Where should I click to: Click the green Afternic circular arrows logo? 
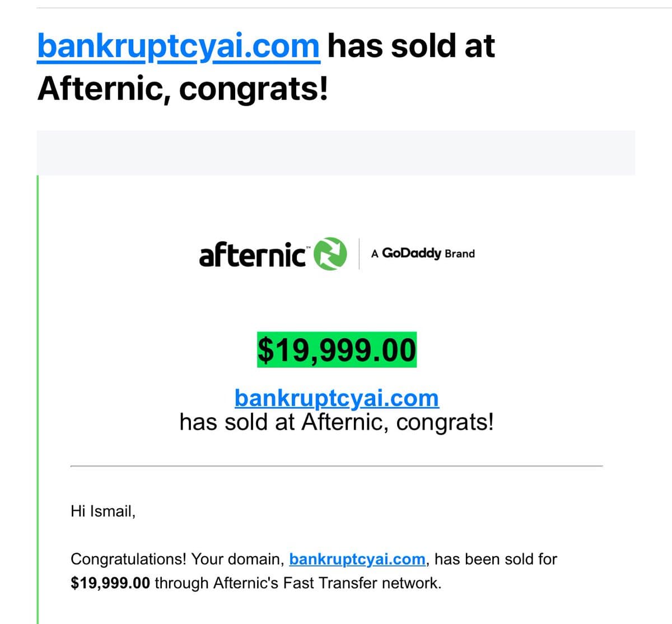pyautogui.click(x=330, y=254)
